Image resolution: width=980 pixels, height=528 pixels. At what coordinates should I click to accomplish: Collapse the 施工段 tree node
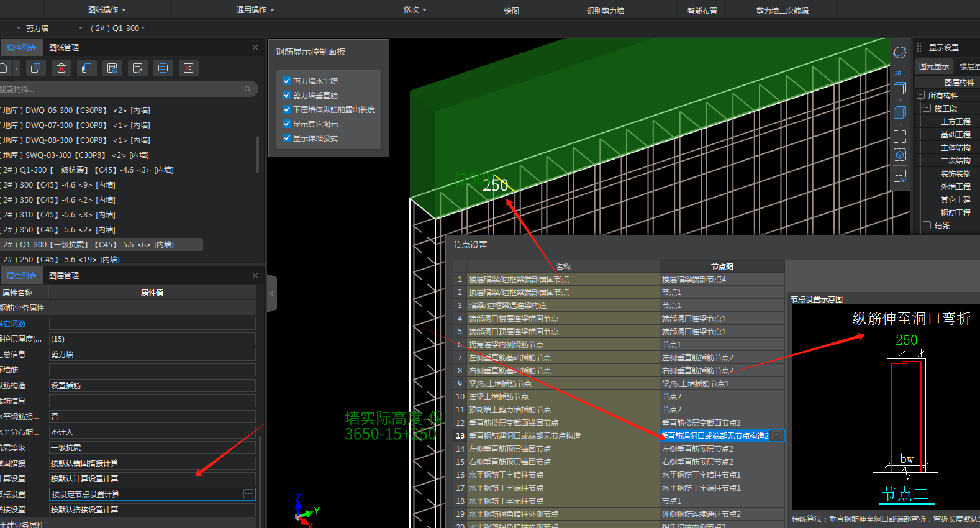pyautogui.click(x=927, y=108)
